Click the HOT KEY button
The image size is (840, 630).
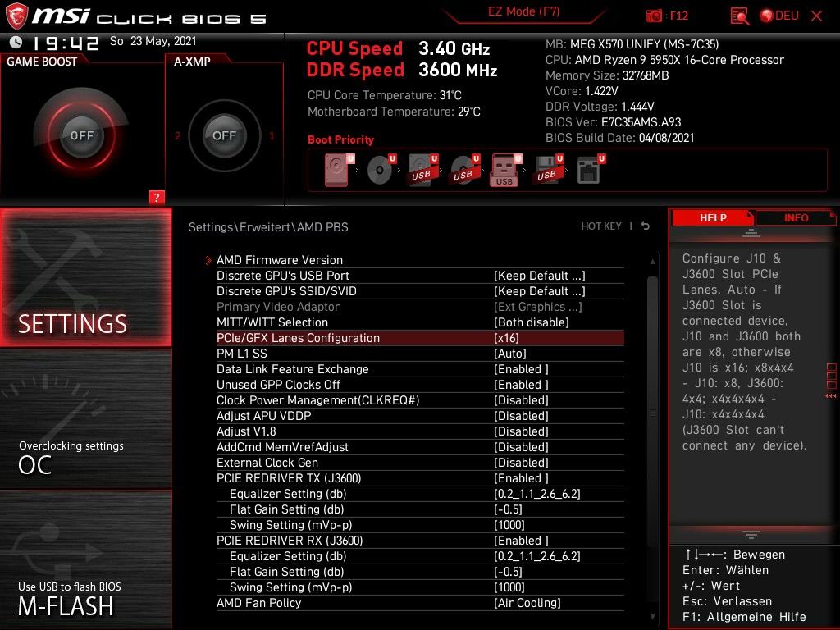pos(601,226)
